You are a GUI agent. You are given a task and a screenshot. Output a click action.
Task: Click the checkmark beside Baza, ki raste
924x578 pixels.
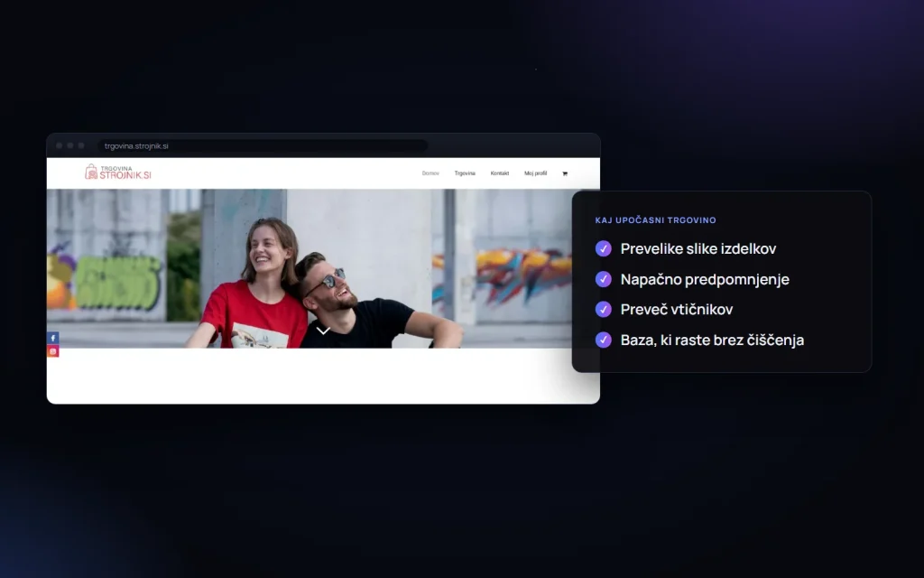coord(604,340)
